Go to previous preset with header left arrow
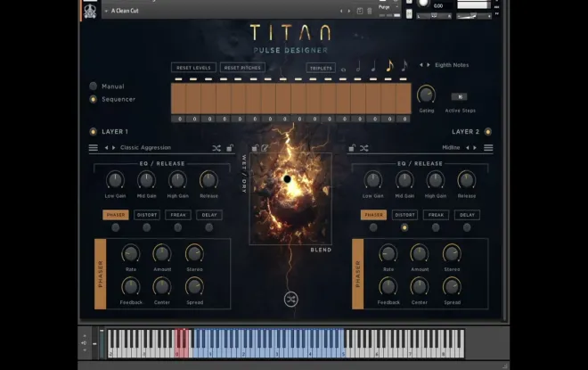This screenshot has height=370, width=588. pos(341,12)
